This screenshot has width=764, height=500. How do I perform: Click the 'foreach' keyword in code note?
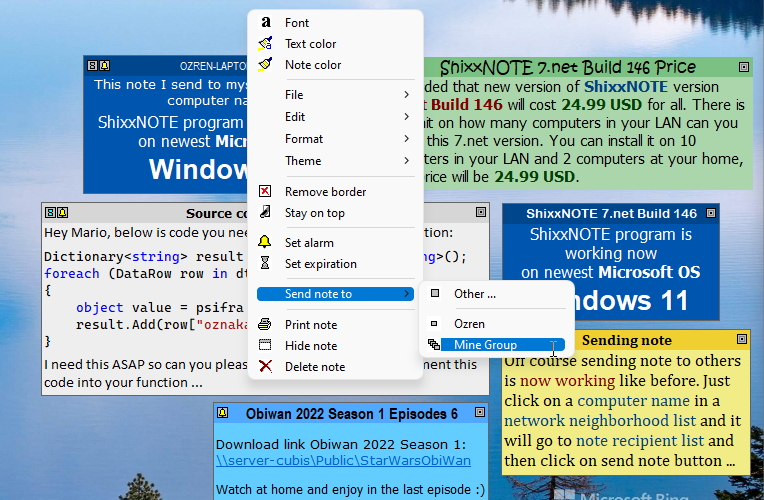click(x=72, y=273)
